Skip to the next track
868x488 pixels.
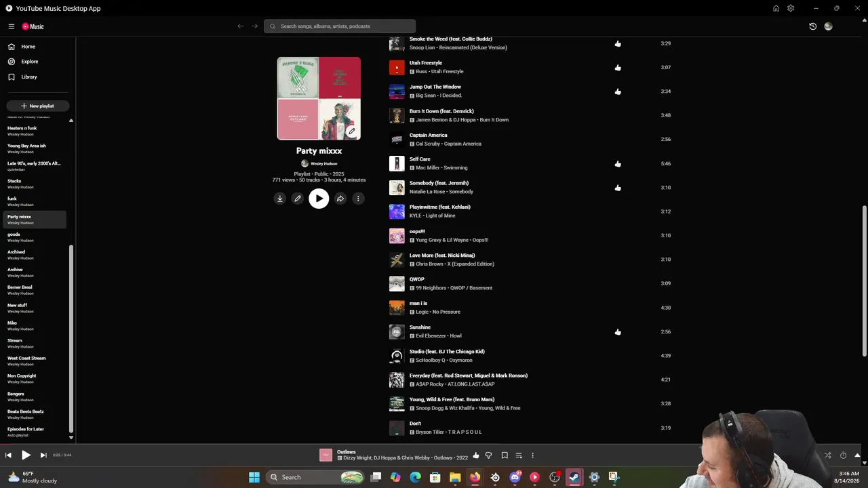coord(43,455)
